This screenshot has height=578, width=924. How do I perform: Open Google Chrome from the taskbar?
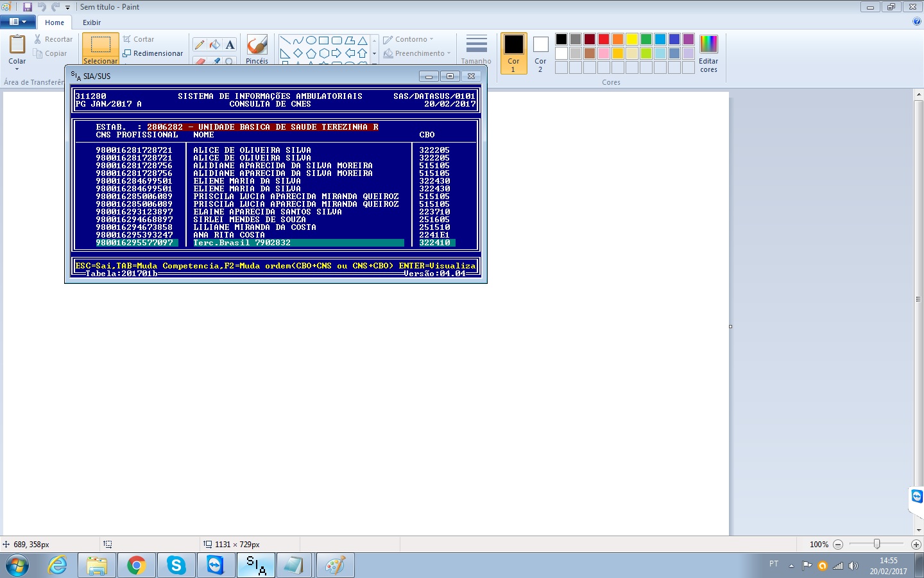136,566
